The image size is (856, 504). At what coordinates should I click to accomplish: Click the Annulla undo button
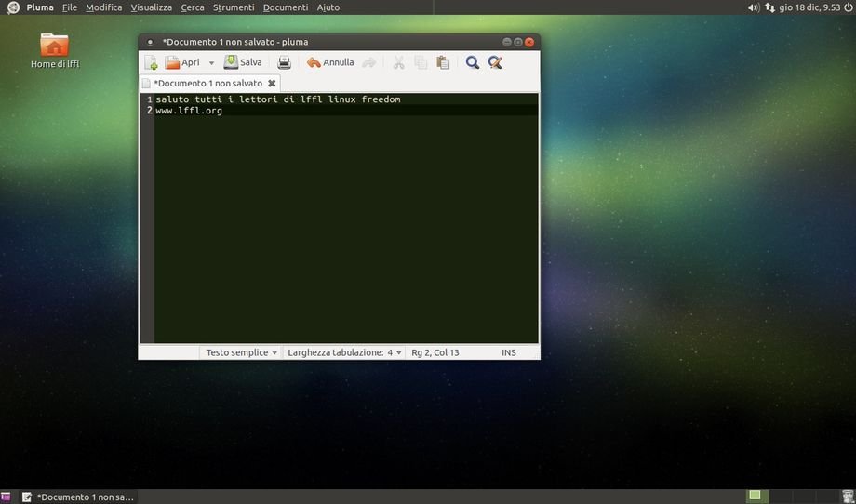click(330, 63)
